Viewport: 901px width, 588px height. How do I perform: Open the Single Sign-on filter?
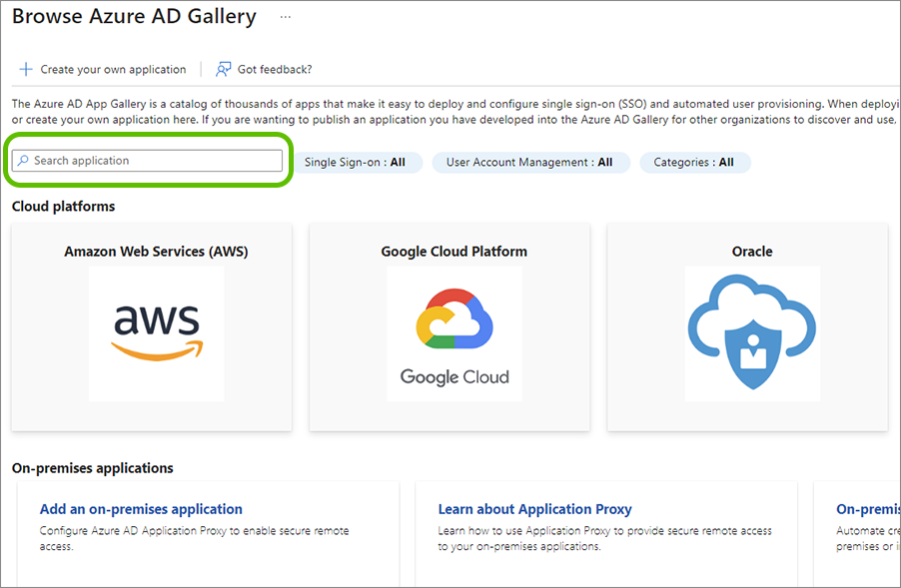(x=355, y=162)
